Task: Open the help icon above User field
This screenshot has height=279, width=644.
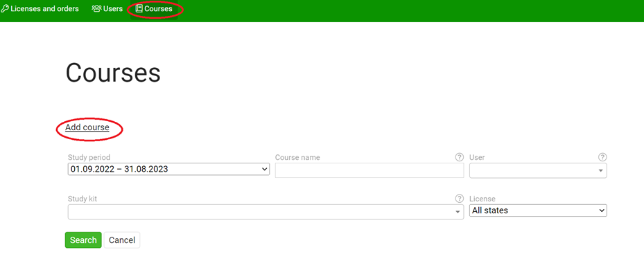Action: click(x=602, y=157)
